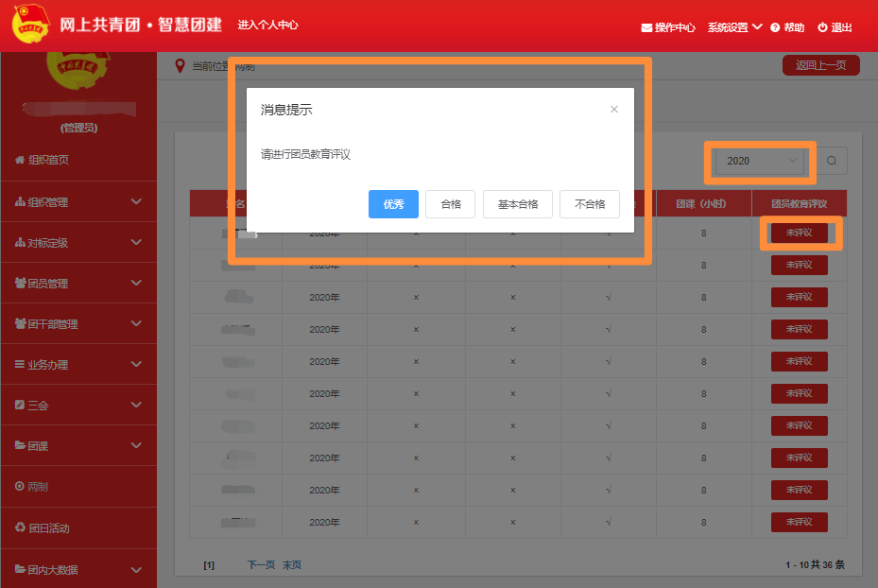Screen dimensions: 878x588
Task: Expand the 团员管理 sidebar section
Action: (x=77, y=283)
